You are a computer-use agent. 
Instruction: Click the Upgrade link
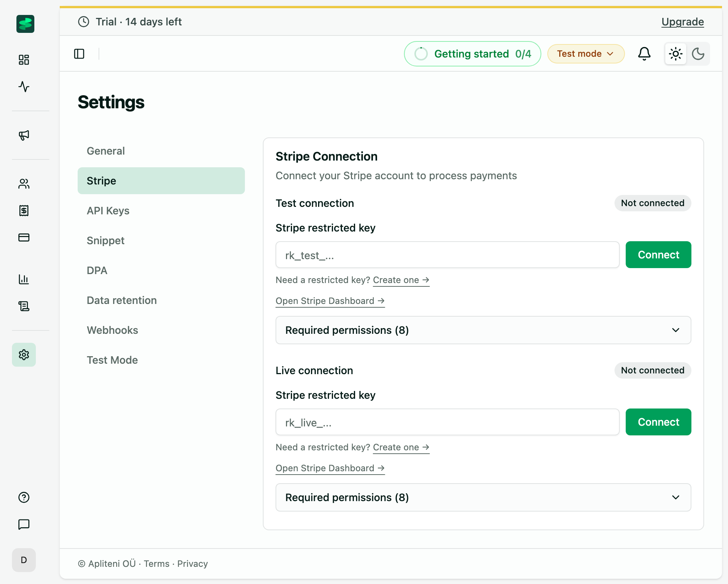(x=682, y=22)
